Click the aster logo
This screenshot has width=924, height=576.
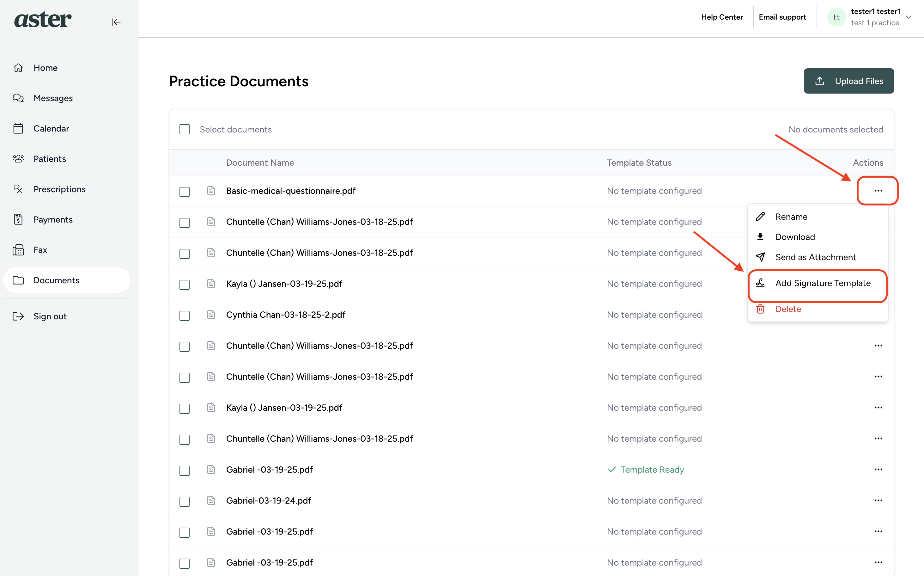[43, 20]
